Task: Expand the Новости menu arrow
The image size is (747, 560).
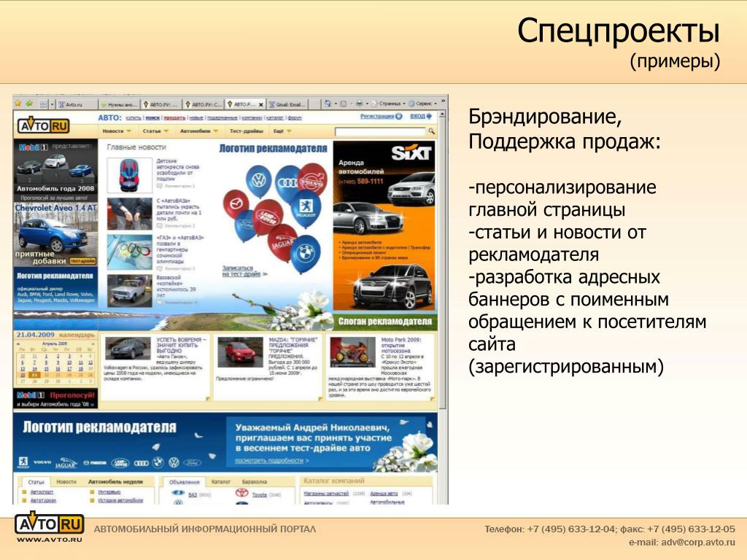Action: [x=128, y=131]
